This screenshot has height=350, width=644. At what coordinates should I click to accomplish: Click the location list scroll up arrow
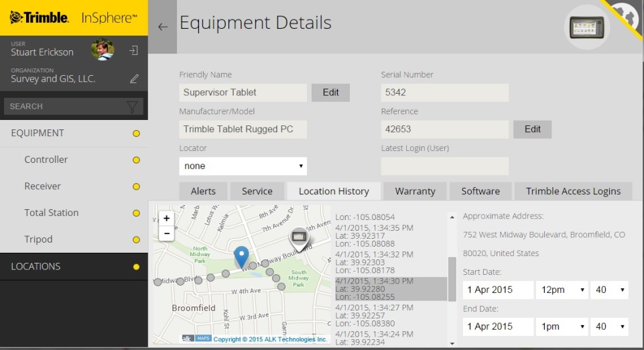(x=452, y=217)
